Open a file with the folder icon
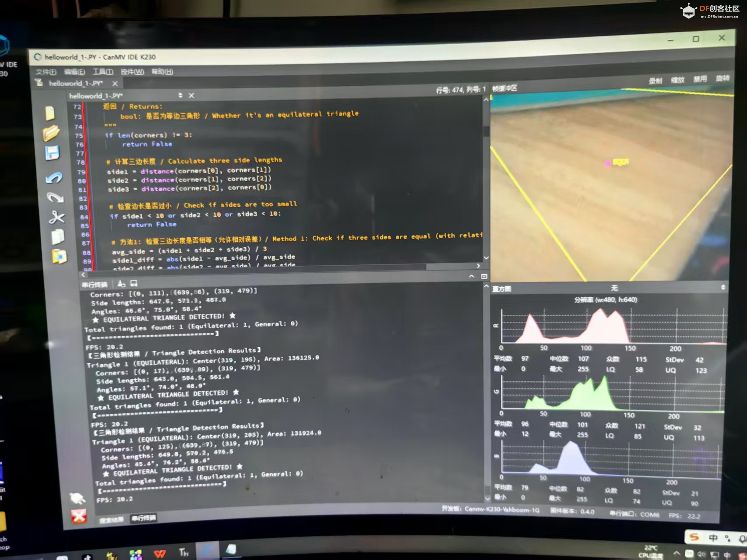 point(51,133)
